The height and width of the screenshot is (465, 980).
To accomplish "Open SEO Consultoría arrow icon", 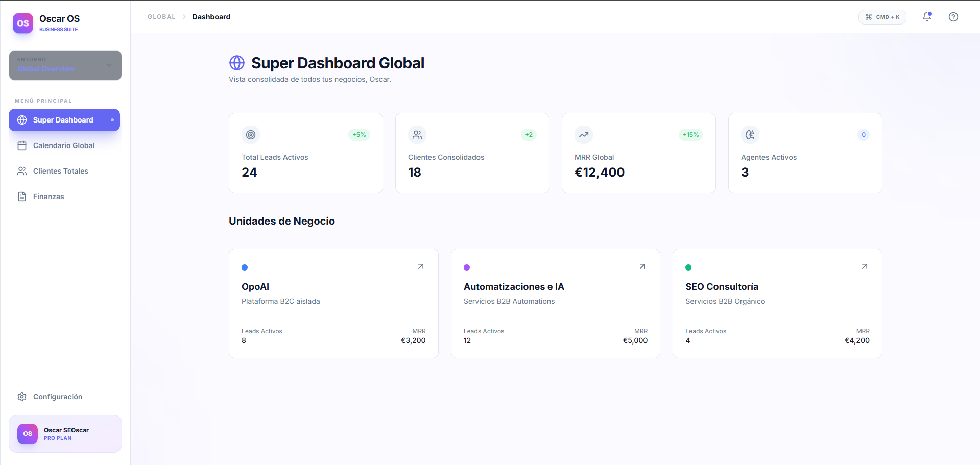I will [864, 266].
